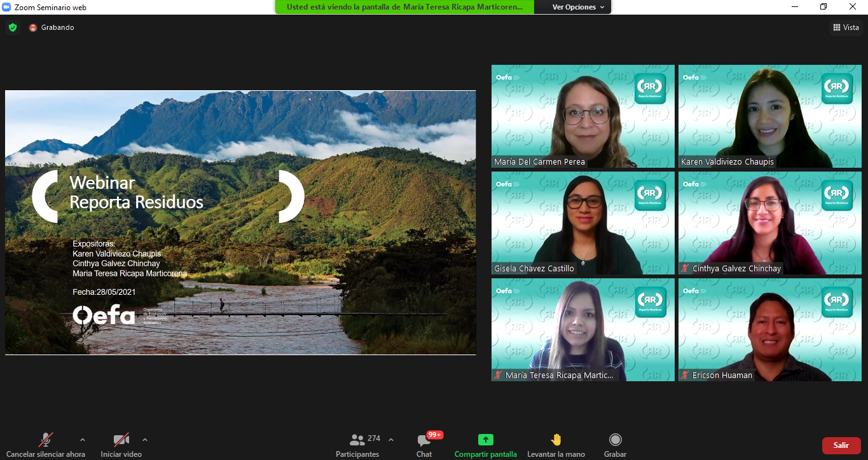Click 'Webinar Reporta Residuos' slide title

(136, 193)
